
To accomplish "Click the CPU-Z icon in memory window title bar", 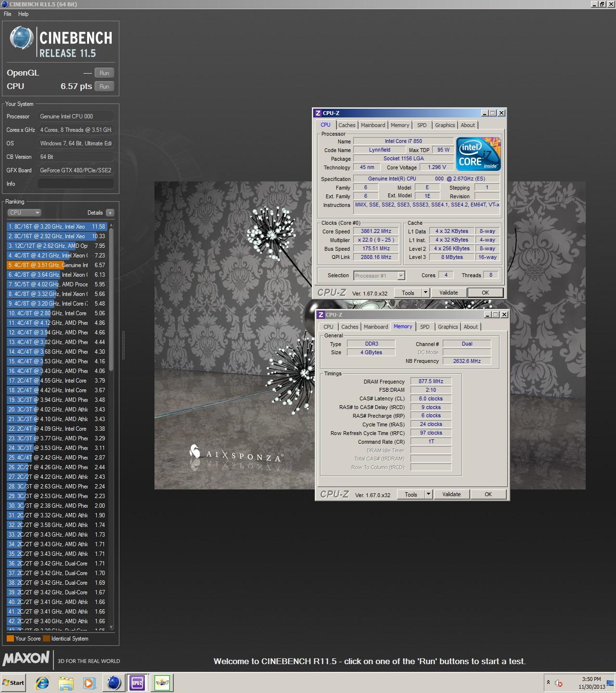I will click(321, 315).
